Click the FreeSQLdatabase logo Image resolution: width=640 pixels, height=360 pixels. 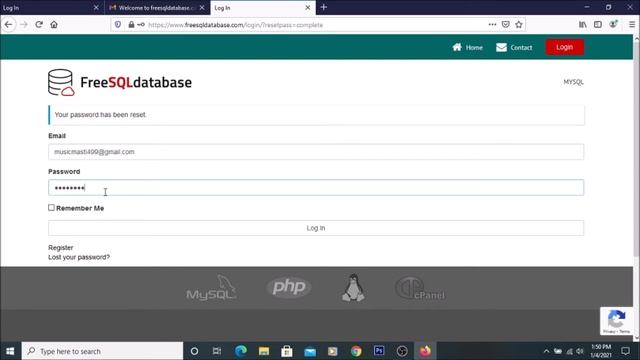click(x=120, y=82)
